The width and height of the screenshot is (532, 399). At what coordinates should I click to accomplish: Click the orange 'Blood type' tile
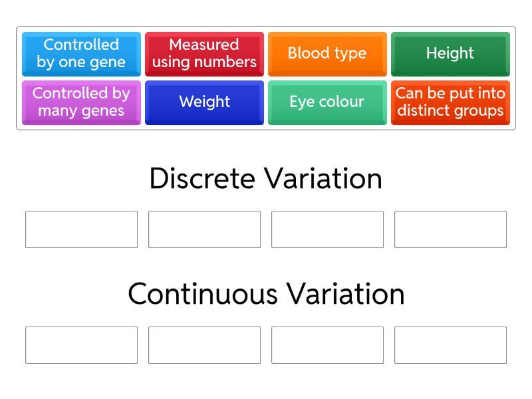click(327, 54)
